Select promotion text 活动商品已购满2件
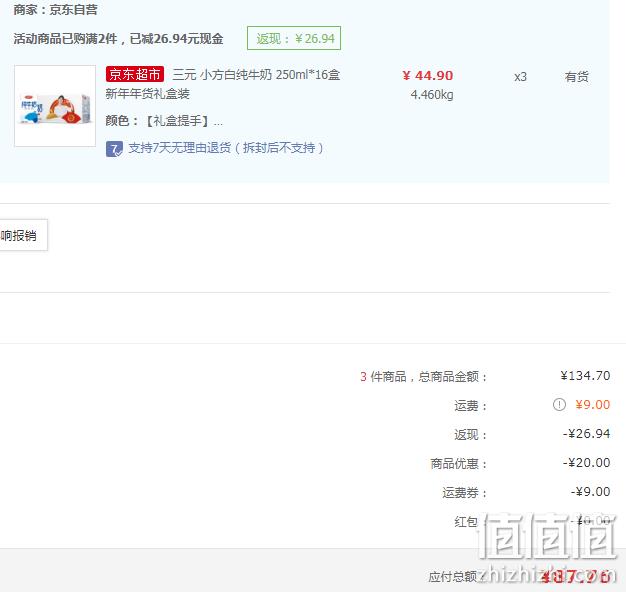Screen dimensions: 626x592 [x=65, y=39]
